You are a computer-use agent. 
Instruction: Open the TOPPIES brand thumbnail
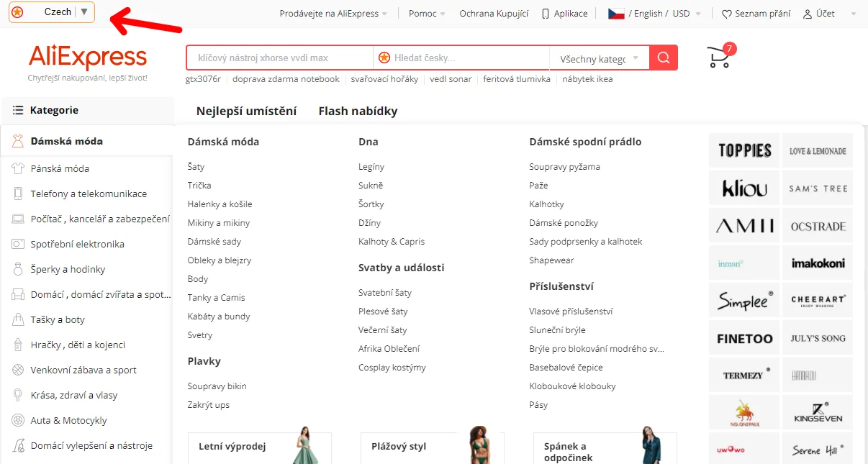point(744,150)
